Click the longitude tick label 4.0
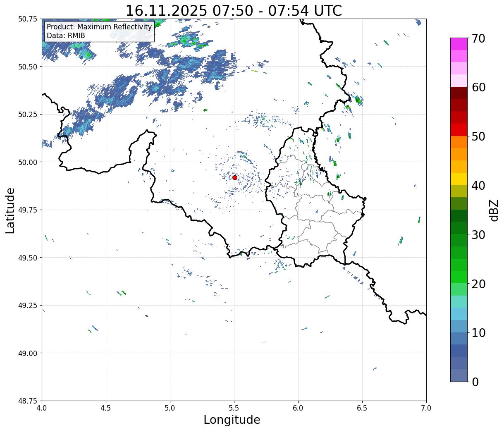504x430 pixels. [42, 408]
